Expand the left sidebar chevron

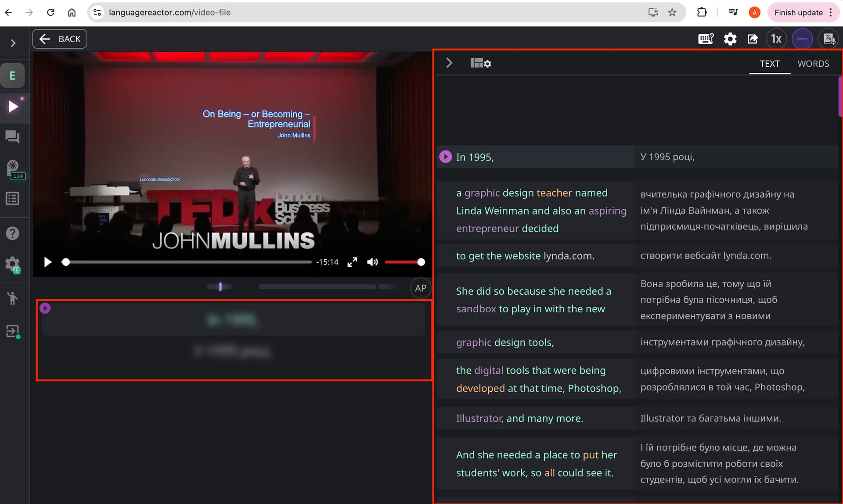[x=13, y=43]
